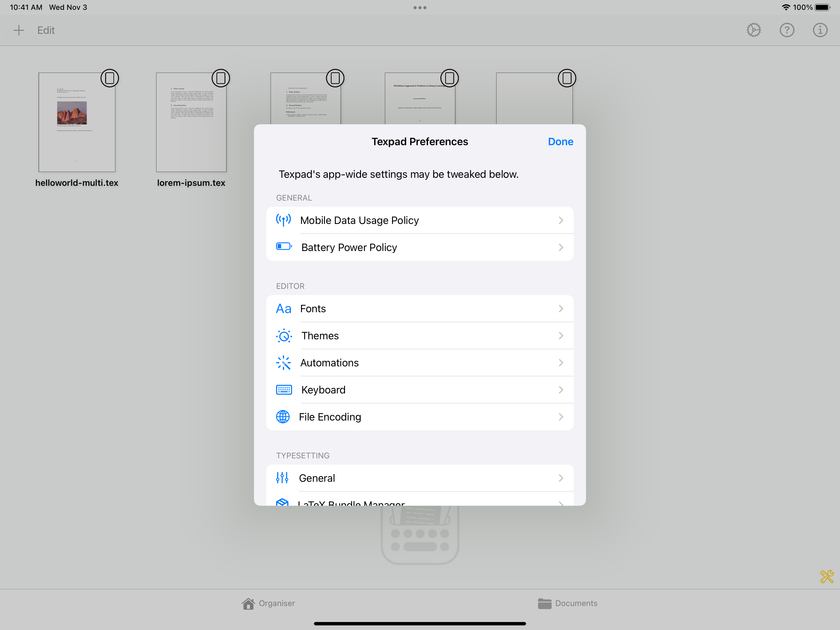Click the Keyboard icon in Editor section
Image resolution: width=840 pixels, height=630 pixels.
(x=284, y=390)
